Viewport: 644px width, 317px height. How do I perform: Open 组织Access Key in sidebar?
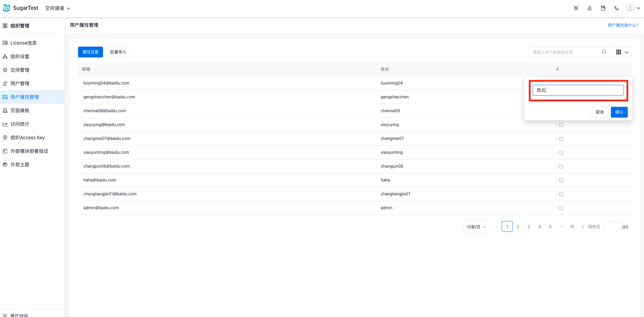32,138
